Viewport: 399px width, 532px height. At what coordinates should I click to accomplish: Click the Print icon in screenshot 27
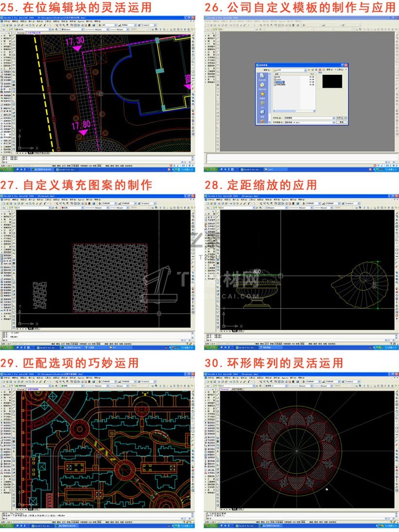[x=15, y=203]
